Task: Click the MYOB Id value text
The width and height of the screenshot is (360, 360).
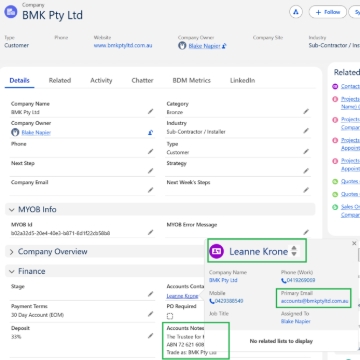Action: pyautogui.click(x=61, y=233)
